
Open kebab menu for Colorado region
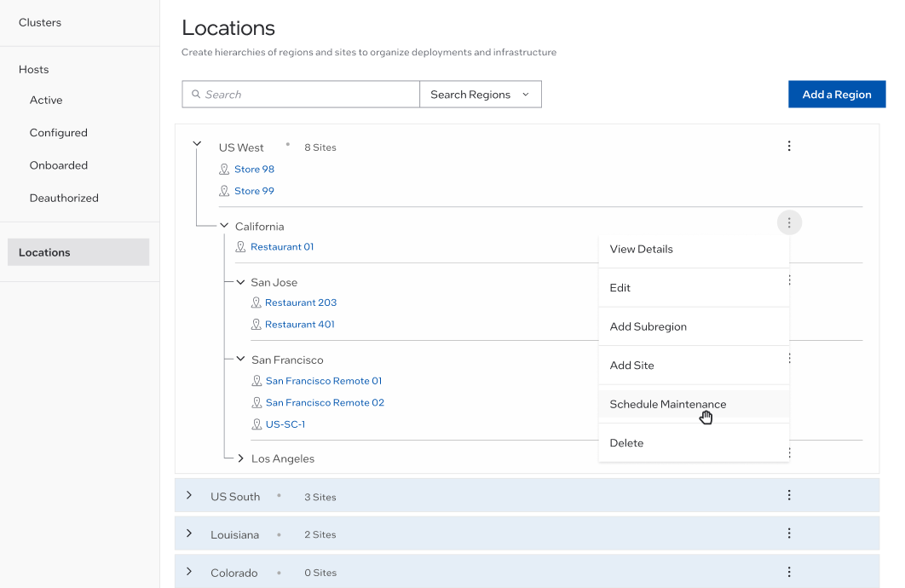pyautogui.click(x=788, y=572)
